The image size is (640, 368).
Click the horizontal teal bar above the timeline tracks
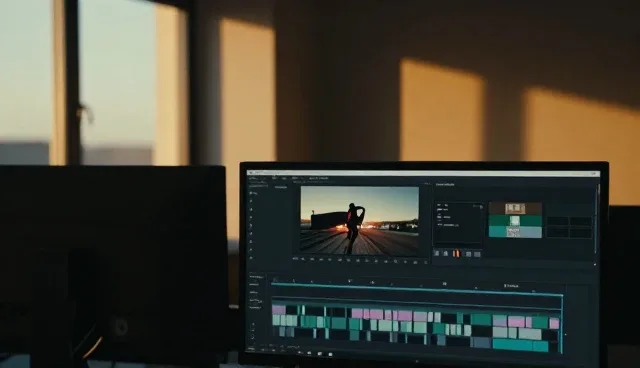coord(416,289)
